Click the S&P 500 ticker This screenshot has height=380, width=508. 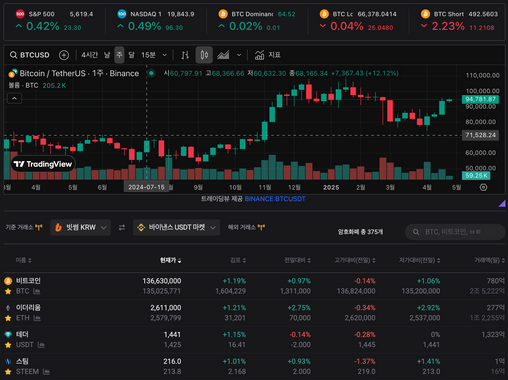54,21
